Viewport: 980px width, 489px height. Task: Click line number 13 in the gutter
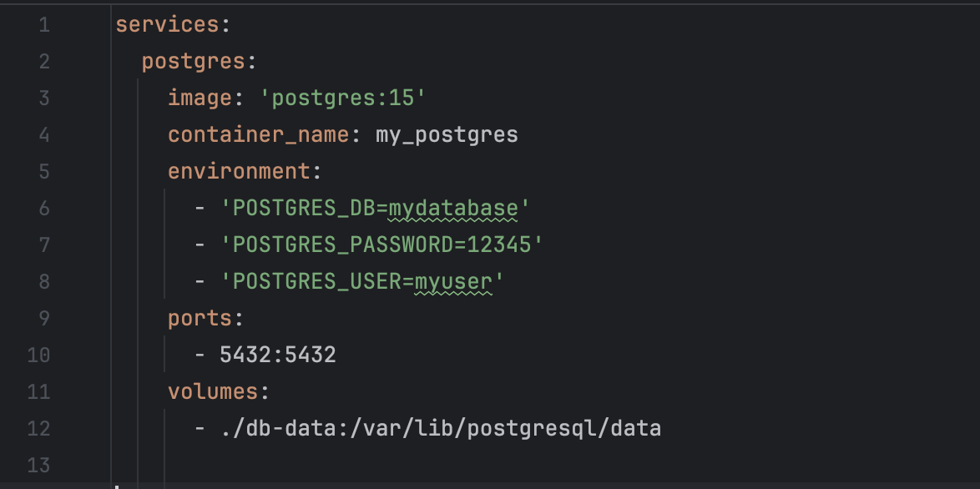[38, 465]
